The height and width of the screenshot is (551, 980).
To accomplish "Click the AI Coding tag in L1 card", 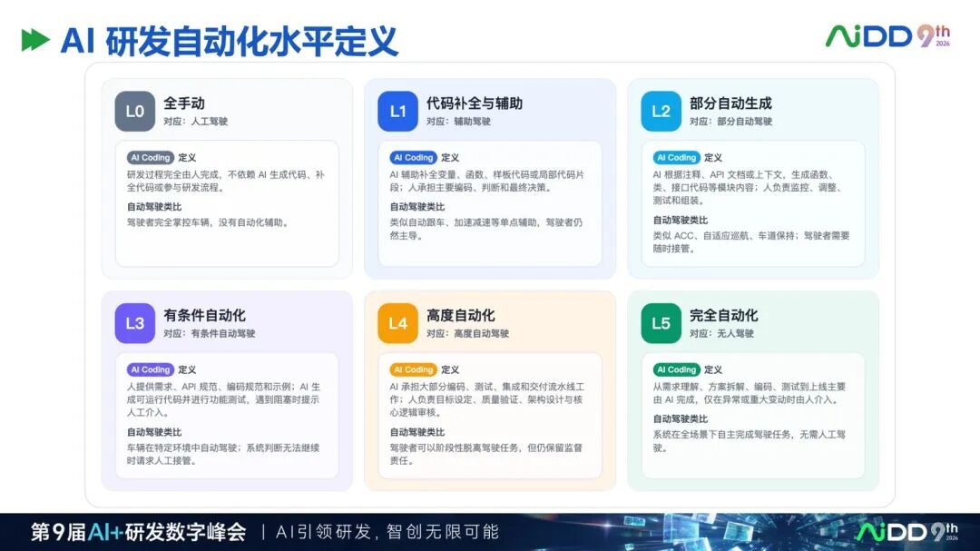I will click(413, 158).
